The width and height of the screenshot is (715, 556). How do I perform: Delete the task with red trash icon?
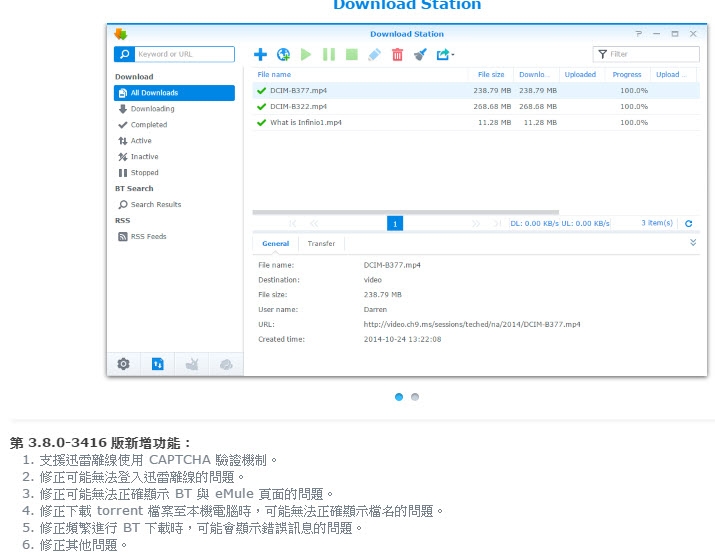coord(398,55)
